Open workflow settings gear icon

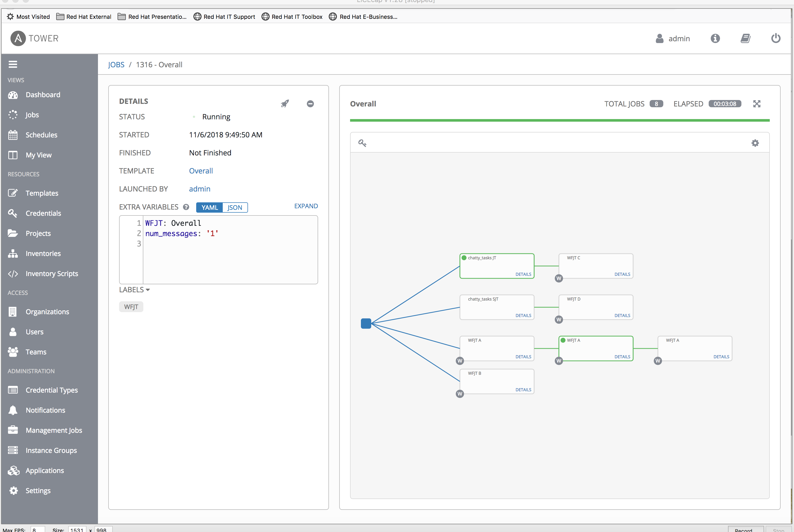755,143
